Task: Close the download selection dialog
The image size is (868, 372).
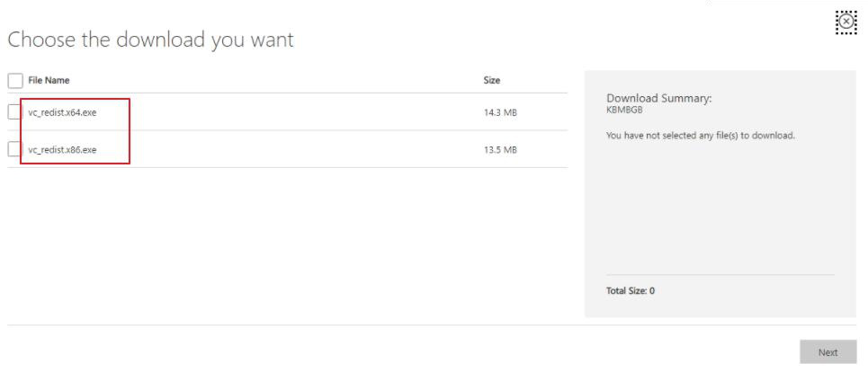Action: [846, 22]
